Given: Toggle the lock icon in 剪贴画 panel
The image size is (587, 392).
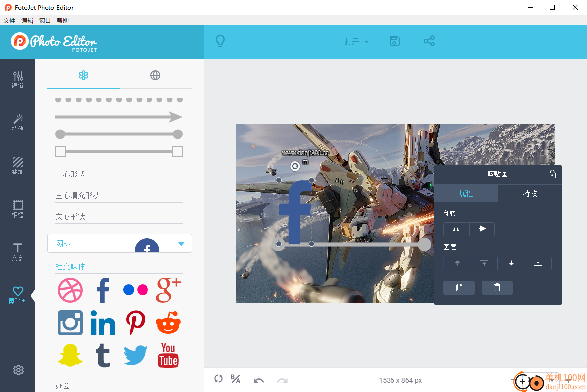Looking at the screenshot, I should pyautogui.click(x=552, y=174).
